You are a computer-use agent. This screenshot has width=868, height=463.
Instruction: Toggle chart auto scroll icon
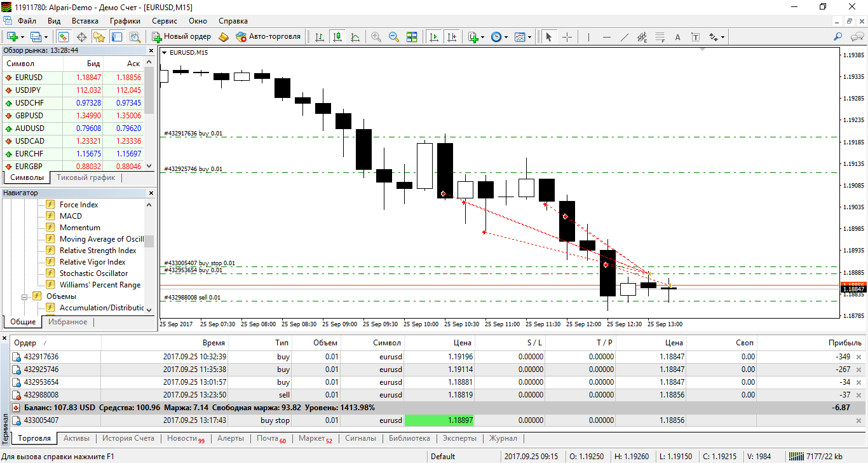tap(435, 37)
